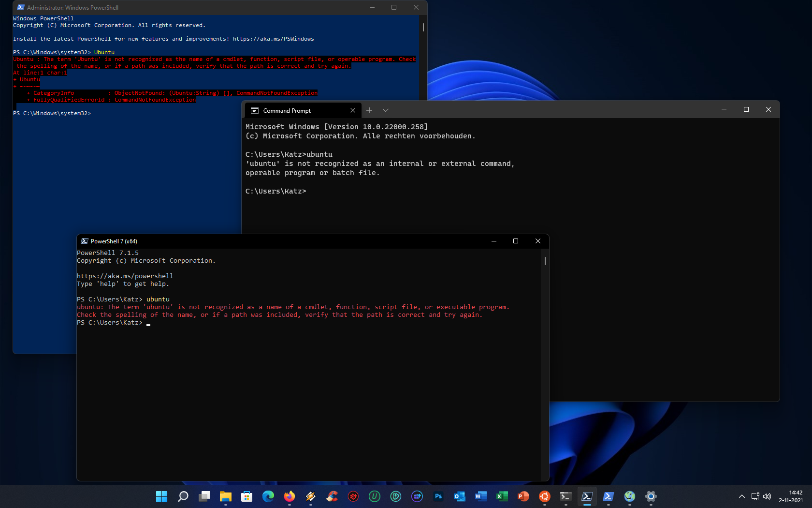Click "Microsoft Windows [Version 10.0.22000.258]" text

click(x=336, y=127)
